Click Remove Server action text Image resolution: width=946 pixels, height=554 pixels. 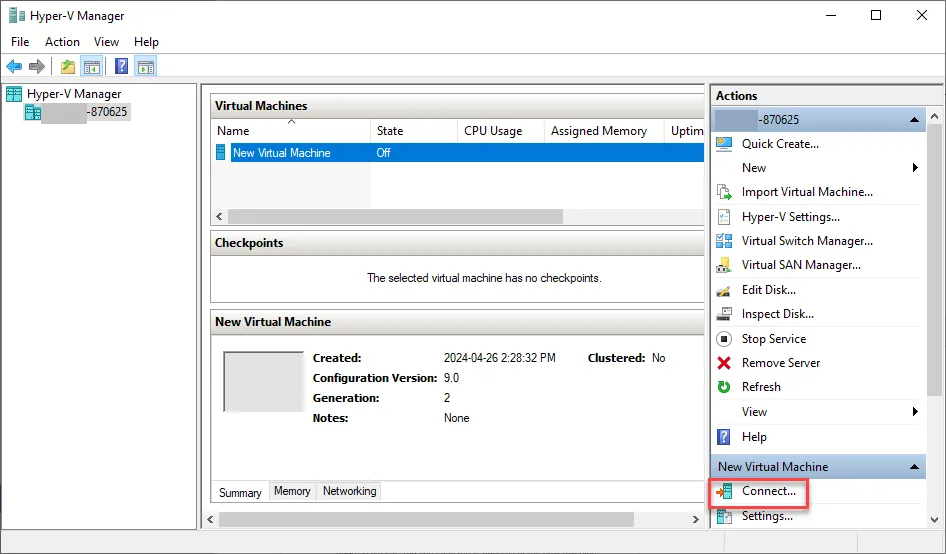781,363
